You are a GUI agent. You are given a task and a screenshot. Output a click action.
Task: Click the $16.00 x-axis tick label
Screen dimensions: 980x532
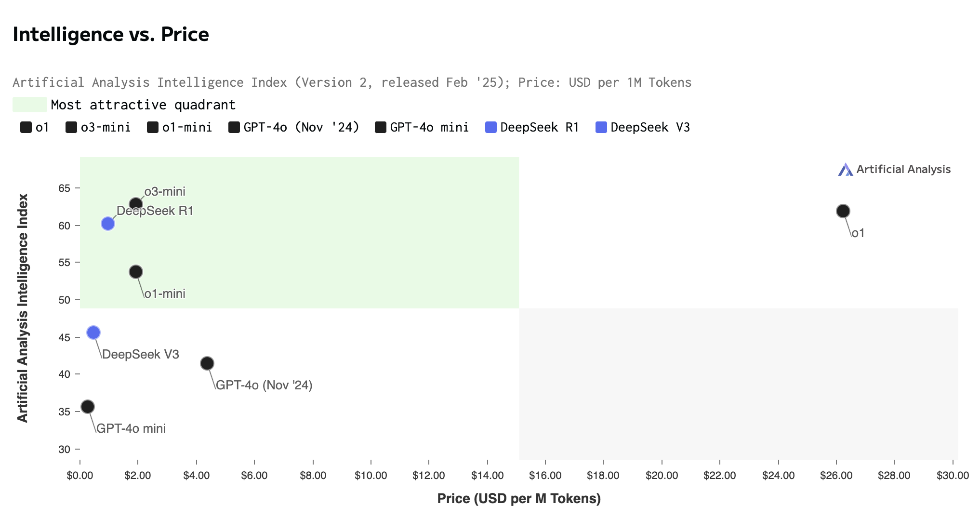pos(545,476)
